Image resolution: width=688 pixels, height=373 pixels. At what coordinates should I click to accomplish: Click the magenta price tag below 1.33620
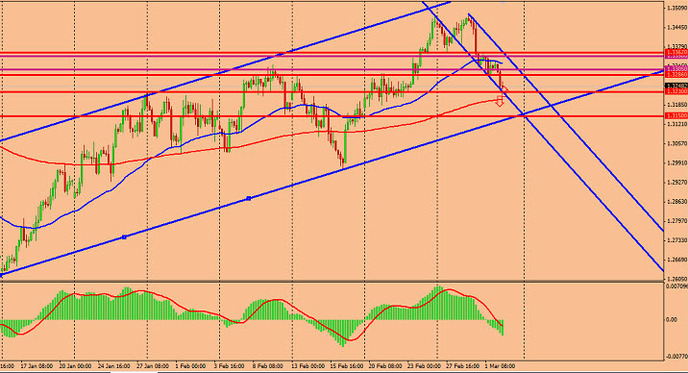tap(676, 57)
